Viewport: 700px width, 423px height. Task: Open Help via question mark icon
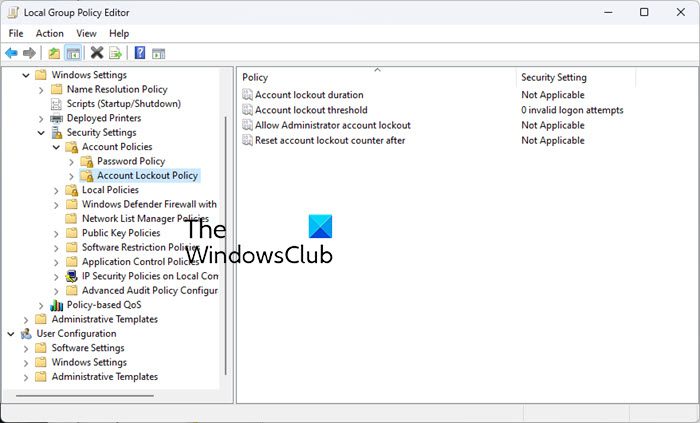click(140, 53)
